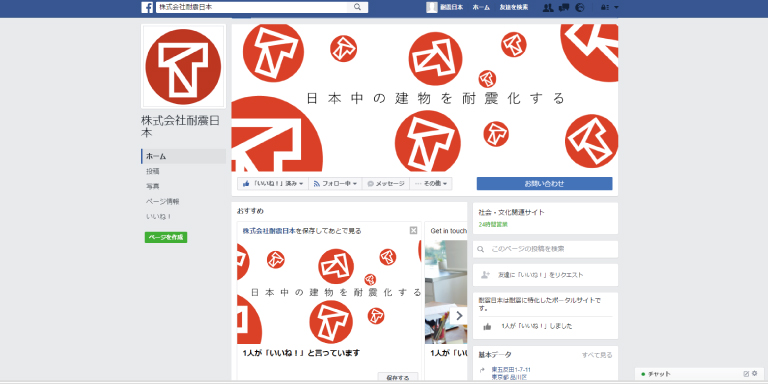This screenshot has width=768, height=384.
Task: Open the page profile logo picture
Action: [x=183, y=67]
